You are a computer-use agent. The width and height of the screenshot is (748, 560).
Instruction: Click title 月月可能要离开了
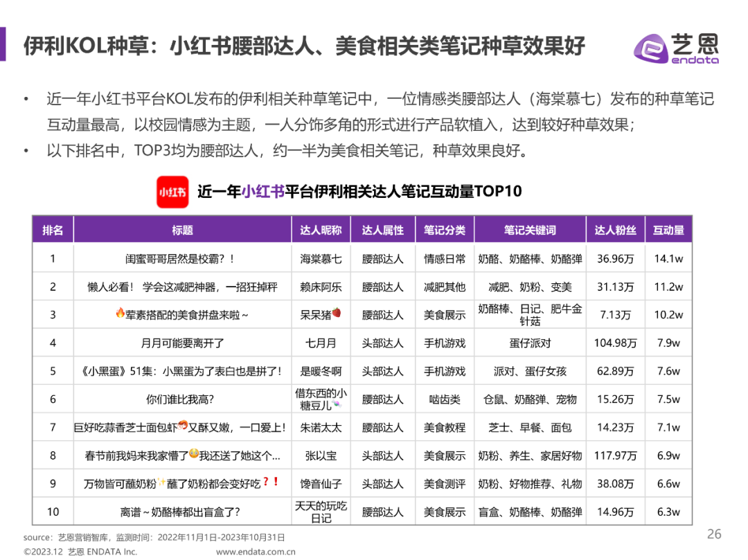click(x=182, y=343)
